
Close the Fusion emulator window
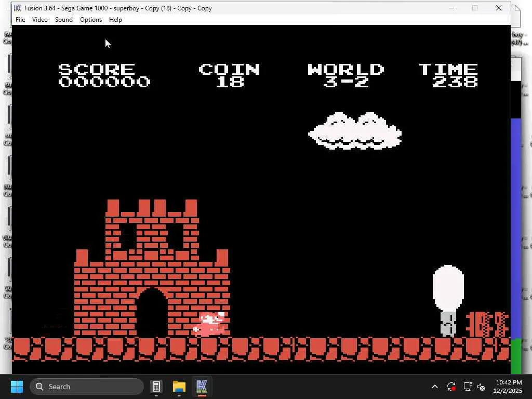click(x=498, y=8)
